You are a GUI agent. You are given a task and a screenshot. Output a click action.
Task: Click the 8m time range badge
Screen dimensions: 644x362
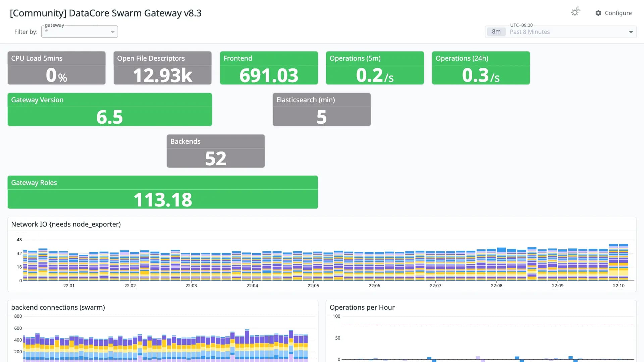click(x=496, y=32)
